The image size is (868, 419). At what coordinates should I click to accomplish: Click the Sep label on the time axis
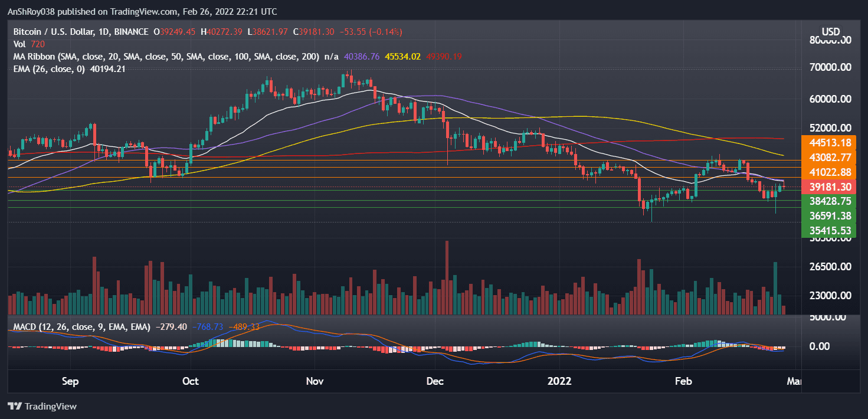click(x=70, y=381)
